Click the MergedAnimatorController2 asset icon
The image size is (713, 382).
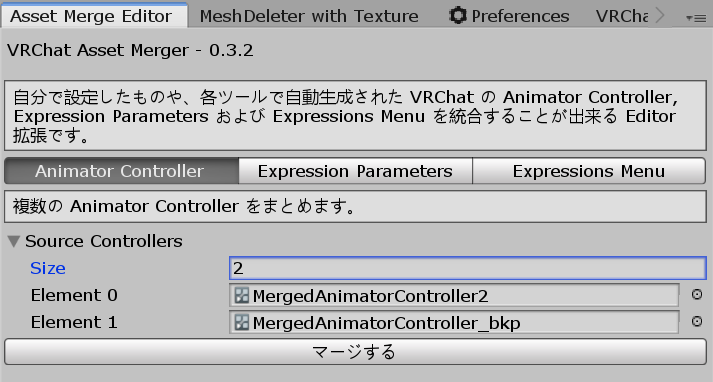pos(241,296)
